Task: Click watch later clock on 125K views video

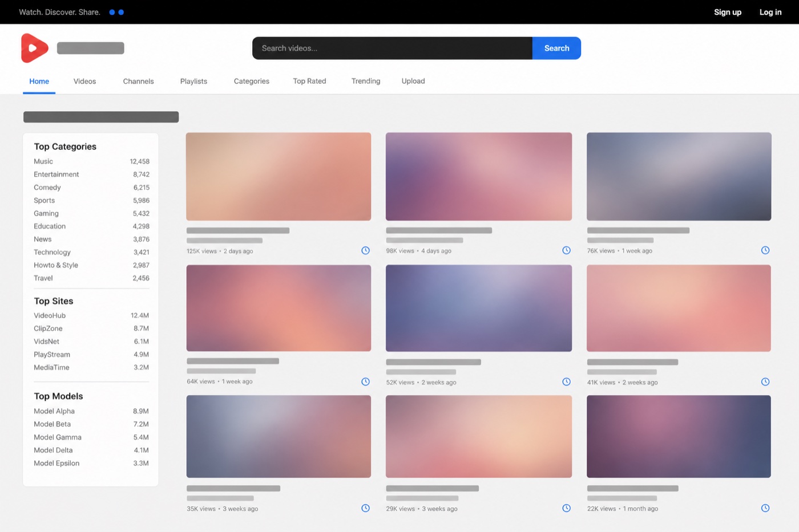Action: click(x=365, y=250)
